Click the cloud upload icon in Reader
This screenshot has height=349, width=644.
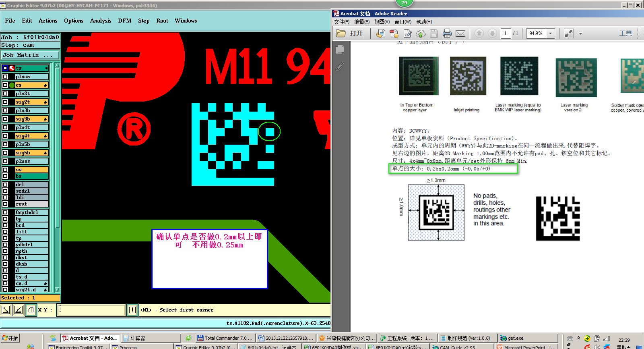point(421,33)
